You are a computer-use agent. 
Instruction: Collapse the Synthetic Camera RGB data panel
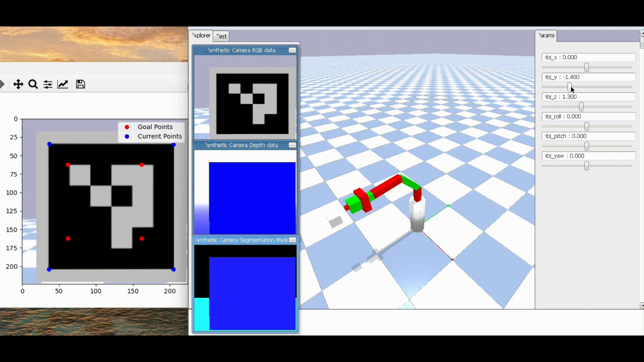pos(292,50)
